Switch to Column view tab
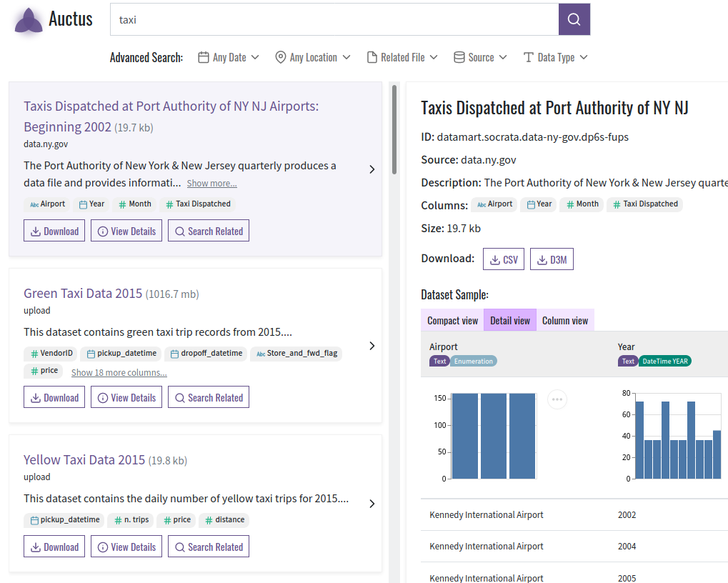This screenshot has width=728, height=583. coord(565,320)
